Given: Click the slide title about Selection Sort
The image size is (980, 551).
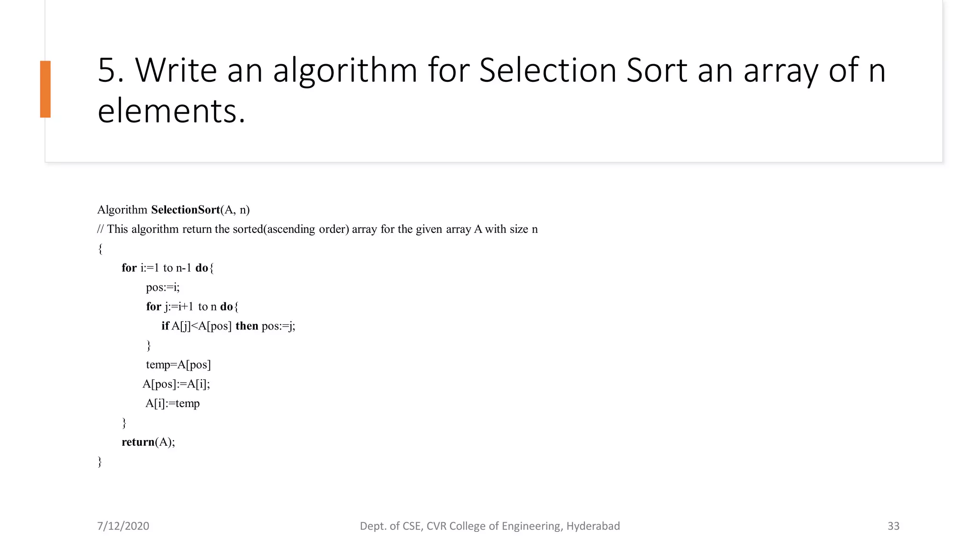Looking at the screenshot, I should (491, 70).
